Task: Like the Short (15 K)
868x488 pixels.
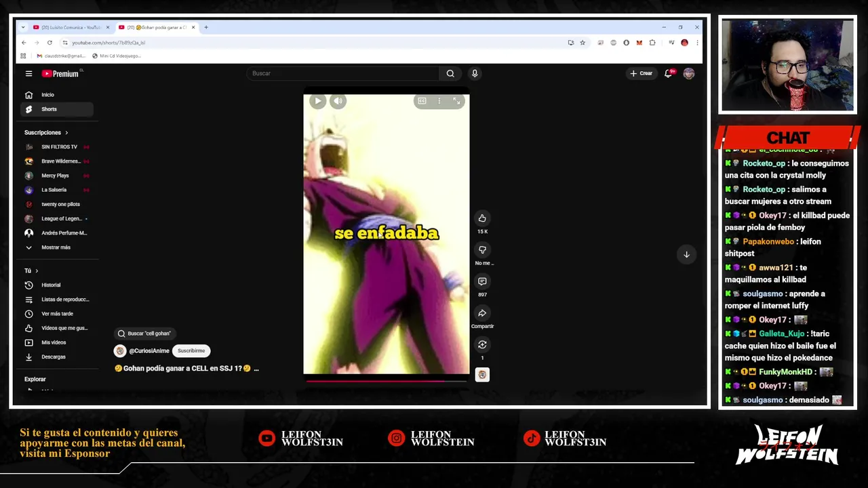Action: point(482,218)
